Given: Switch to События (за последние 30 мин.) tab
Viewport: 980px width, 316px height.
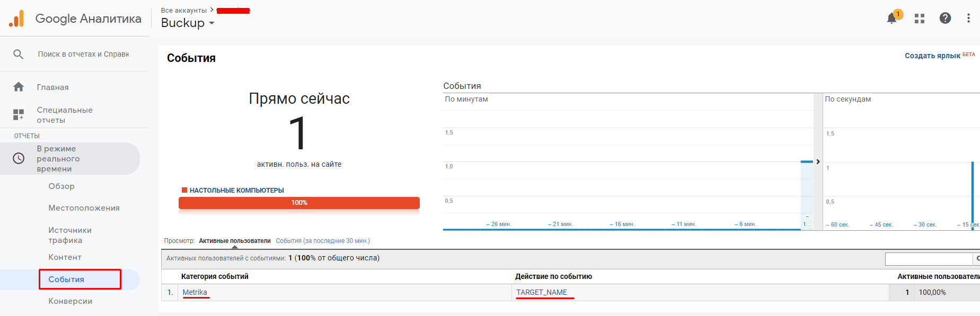Looking at the screenshot, I should point(323,241).
